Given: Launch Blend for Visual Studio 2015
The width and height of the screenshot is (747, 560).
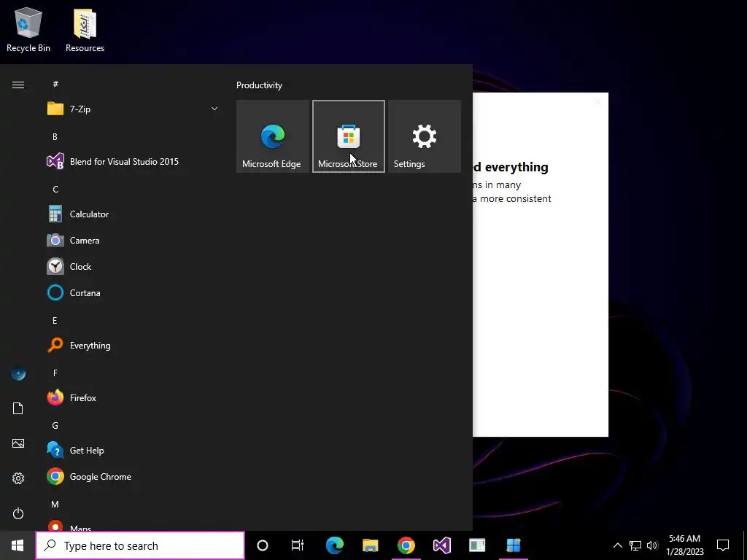Looking at the screenshot, I should [133, 161].
